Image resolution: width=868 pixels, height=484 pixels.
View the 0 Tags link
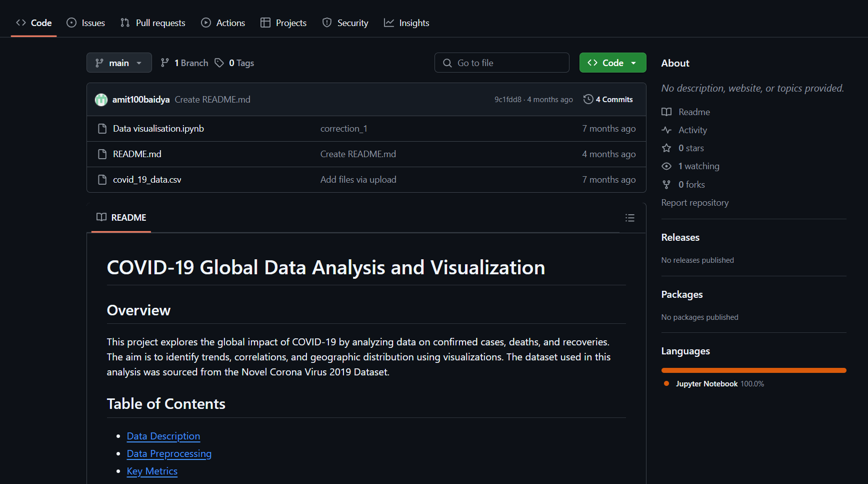tap(234, 63)
